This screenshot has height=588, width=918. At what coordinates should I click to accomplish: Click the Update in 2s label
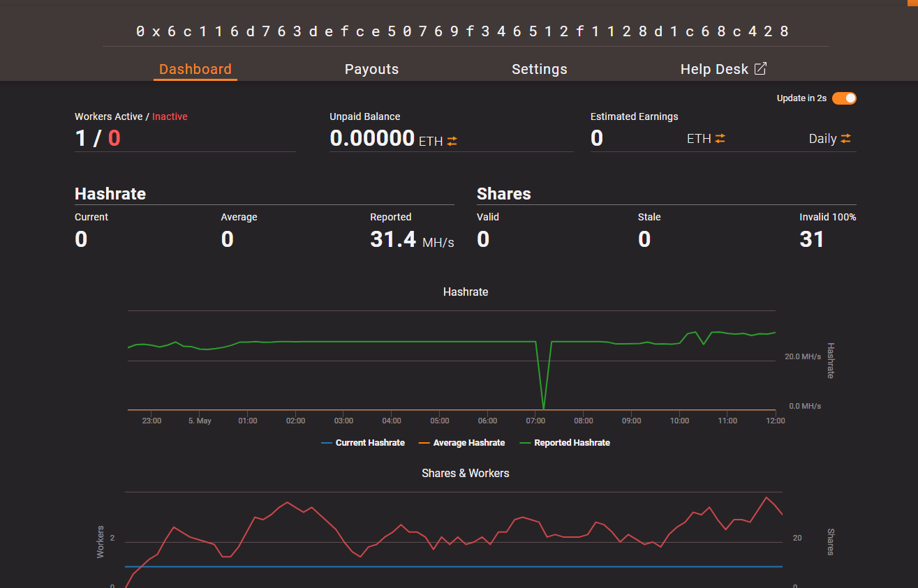click(801, 98)
